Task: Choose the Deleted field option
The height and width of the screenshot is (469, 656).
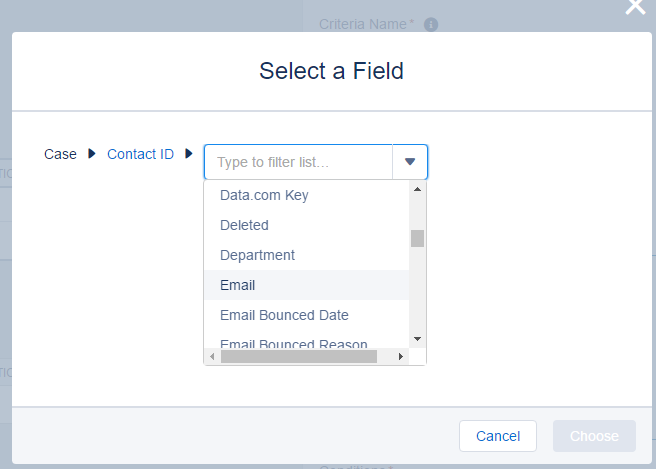Action: (244, 225)
